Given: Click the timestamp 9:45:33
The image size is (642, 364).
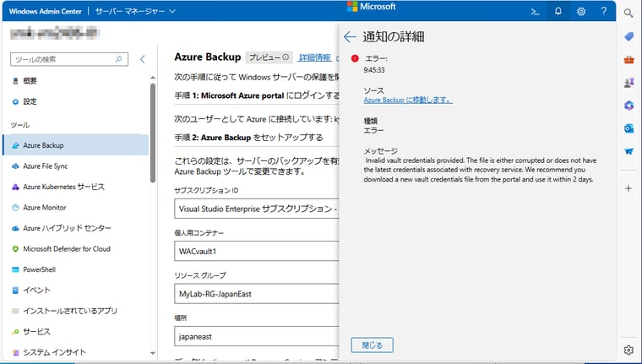Looking at the screenshot, I should (x=374, y=70).
